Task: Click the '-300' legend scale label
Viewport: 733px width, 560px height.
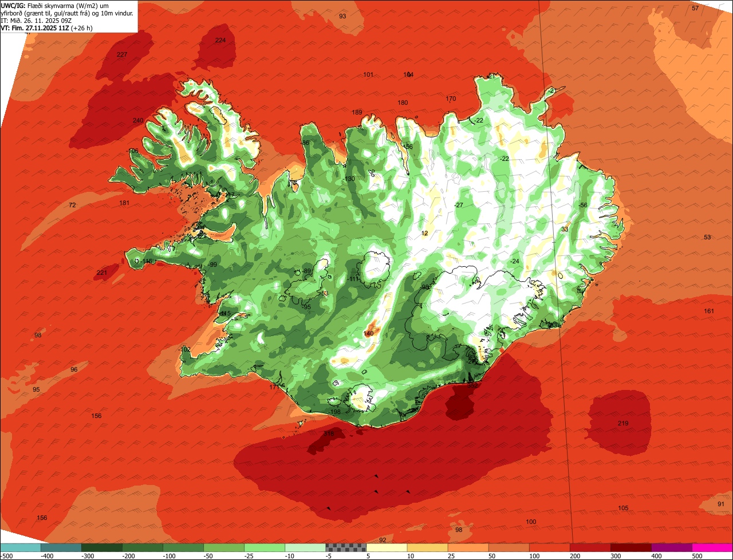Action: tap(87, 556)
